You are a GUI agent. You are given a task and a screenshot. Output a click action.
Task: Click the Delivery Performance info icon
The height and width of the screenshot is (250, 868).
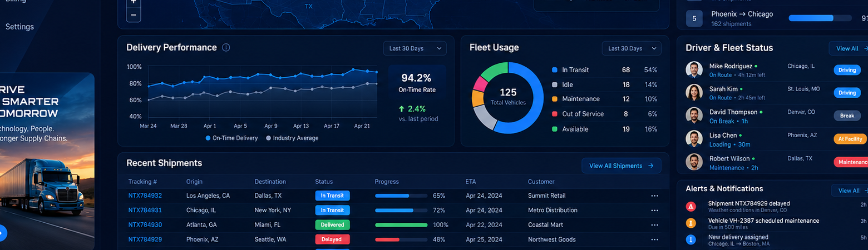226,48
